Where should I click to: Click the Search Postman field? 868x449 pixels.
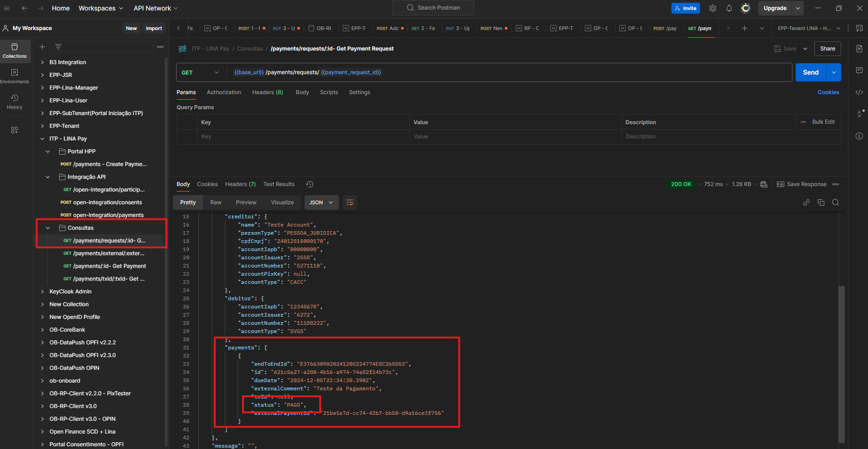[x=433, y=8]
